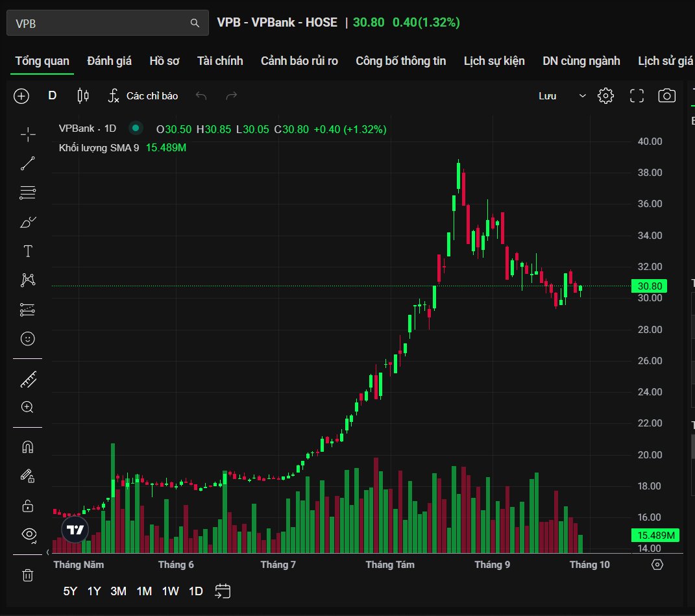Select the Fibonacci retracement tool
Image resolution: width=695 pixels, height=616 pixels.
[28, 193]
